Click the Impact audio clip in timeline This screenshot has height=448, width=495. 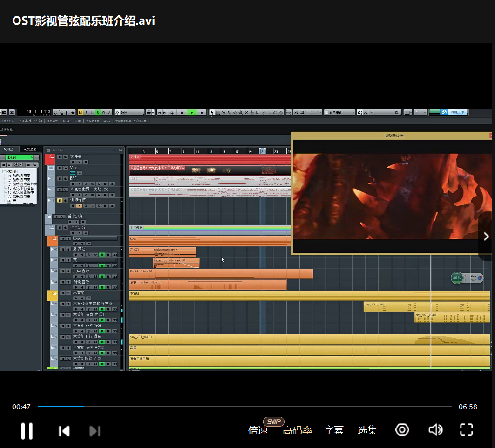pos(176,263)
